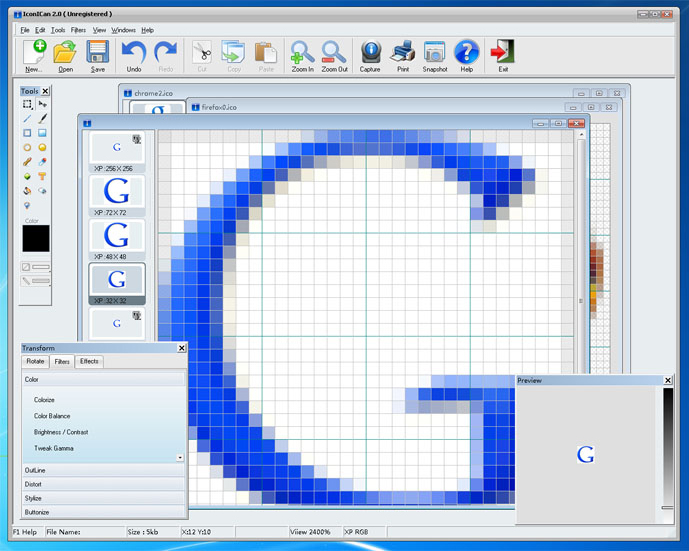Image resolution: width=689 pixels, height=551 pixels.
Task: Click the Brightness / Contrast filter
Action: 61,432
